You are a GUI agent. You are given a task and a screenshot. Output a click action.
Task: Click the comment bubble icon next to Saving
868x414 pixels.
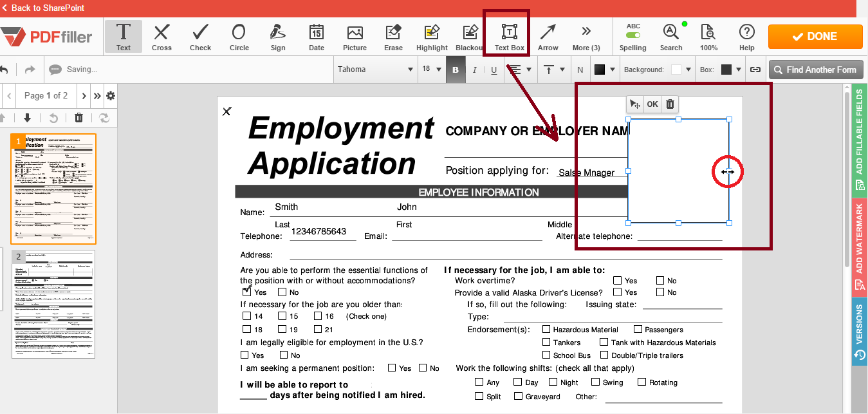tap(55, 70)
